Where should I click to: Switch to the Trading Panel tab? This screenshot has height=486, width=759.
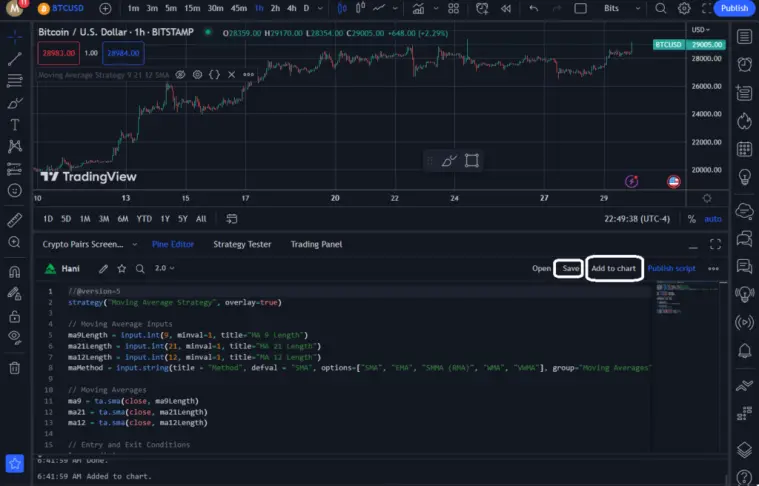[316, 244]
